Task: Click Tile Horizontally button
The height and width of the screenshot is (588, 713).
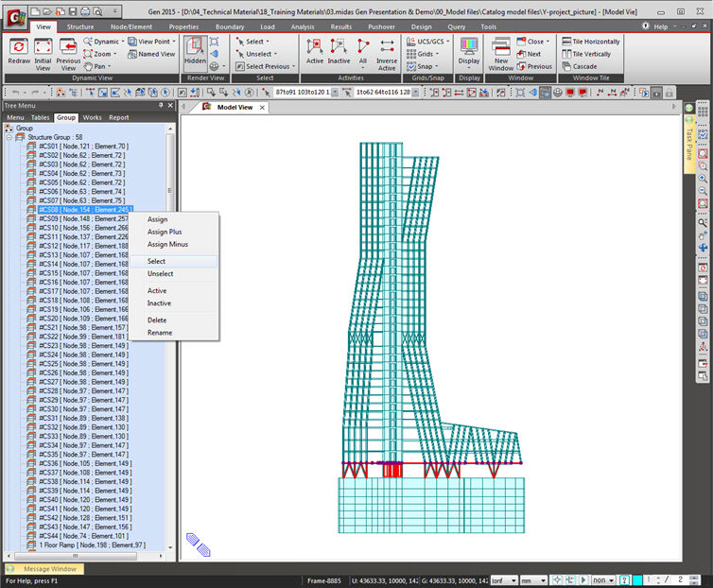Action: (x=591, y=42)
